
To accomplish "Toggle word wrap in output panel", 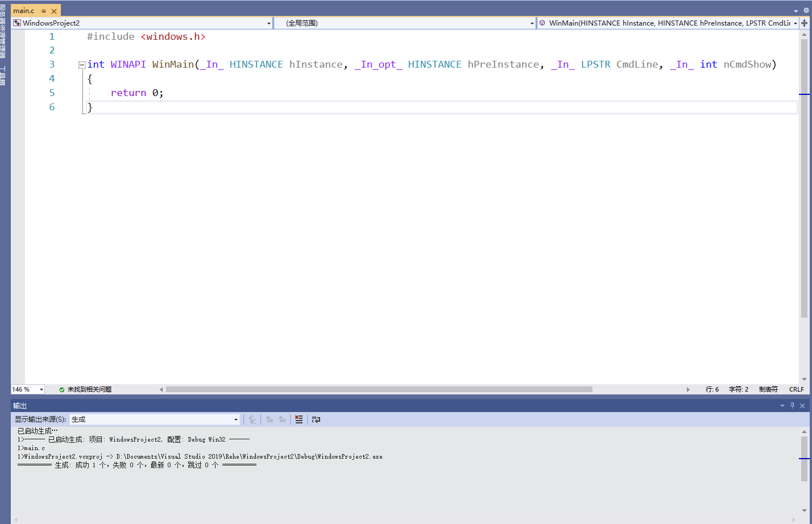I will [316, 419].
